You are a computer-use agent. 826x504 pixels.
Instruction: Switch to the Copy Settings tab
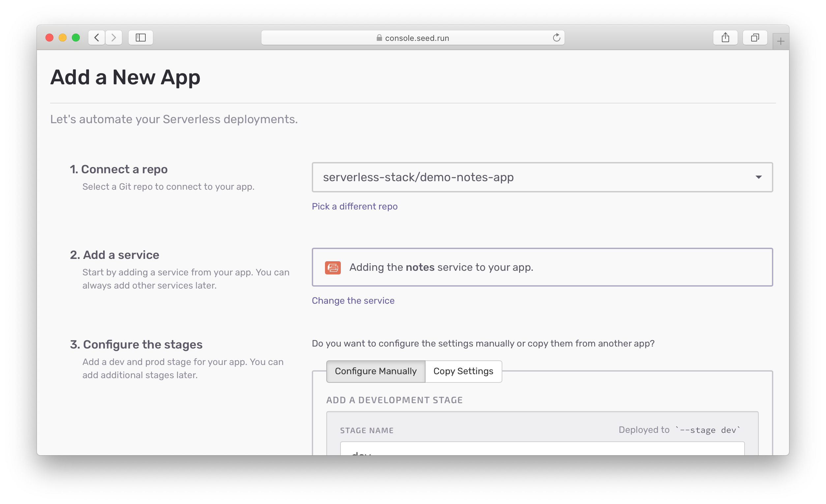click(463, 371)
